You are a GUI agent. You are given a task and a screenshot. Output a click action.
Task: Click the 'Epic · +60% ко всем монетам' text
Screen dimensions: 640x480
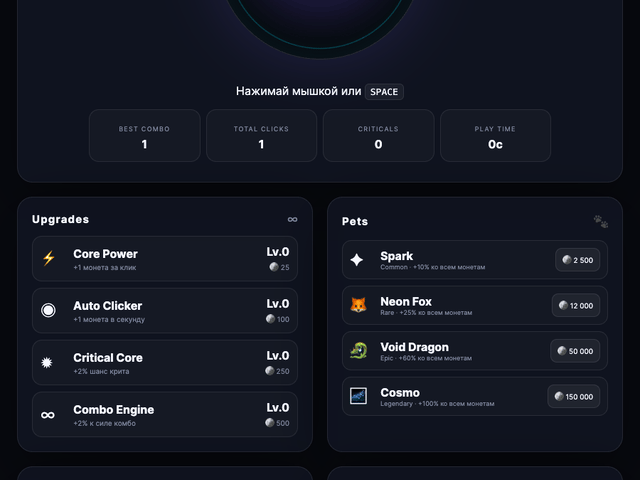pos(426,358)
